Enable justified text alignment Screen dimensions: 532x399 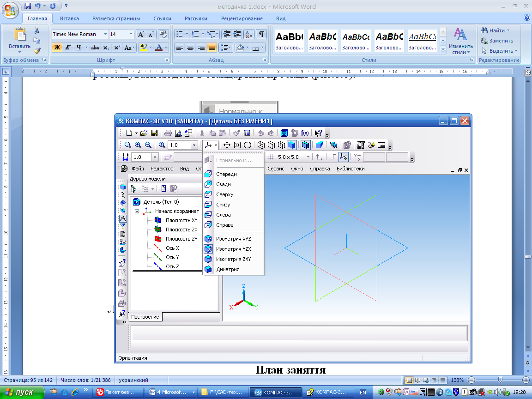(x=212, y=48)
